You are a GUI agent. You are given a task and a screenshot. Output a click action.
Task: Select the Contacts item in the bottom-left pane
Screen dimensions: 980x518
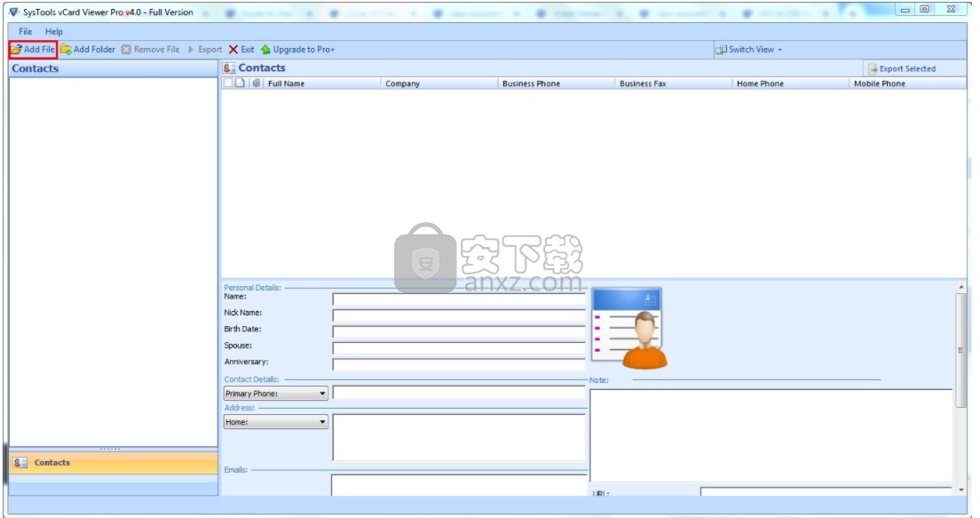click(x=113, y=463)
